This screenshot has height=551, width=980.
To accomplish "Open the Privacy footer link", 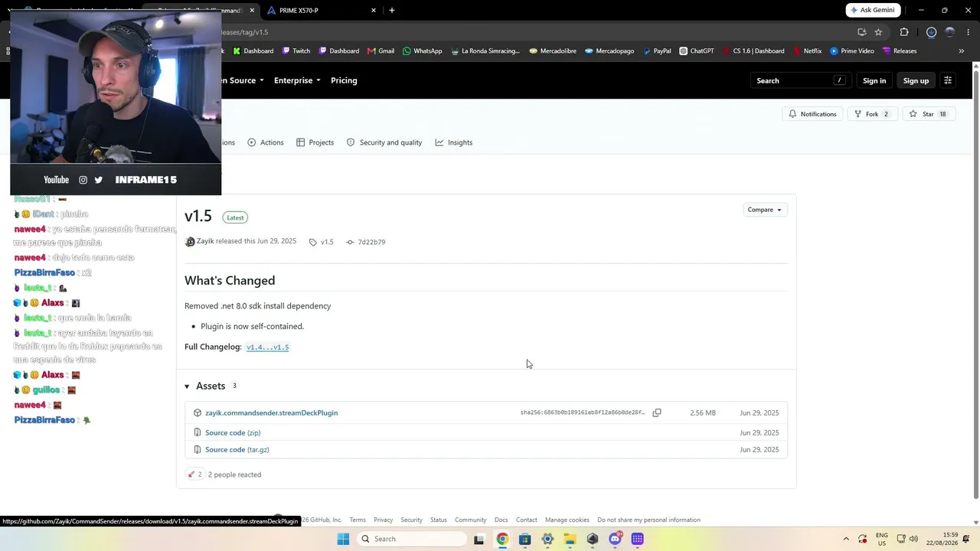I will pyautogui.click(x=383, y=520).
